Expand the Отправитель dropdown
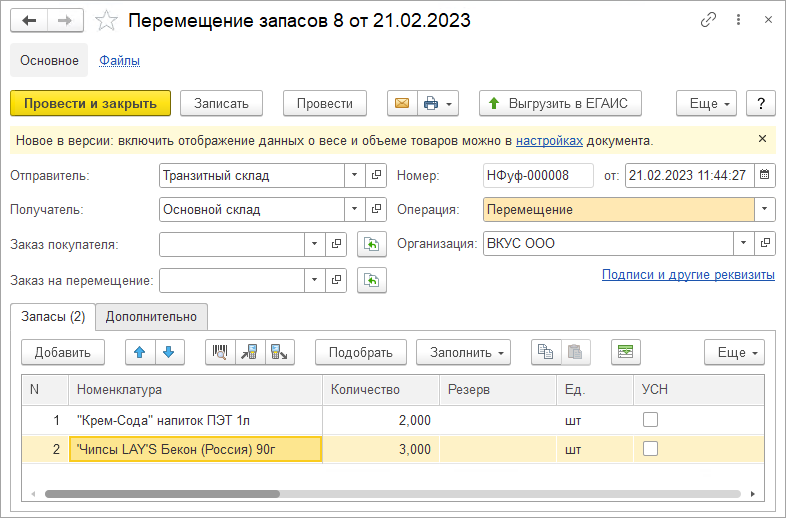The height and width of the screenshot is (518, 786). (355, 176)
